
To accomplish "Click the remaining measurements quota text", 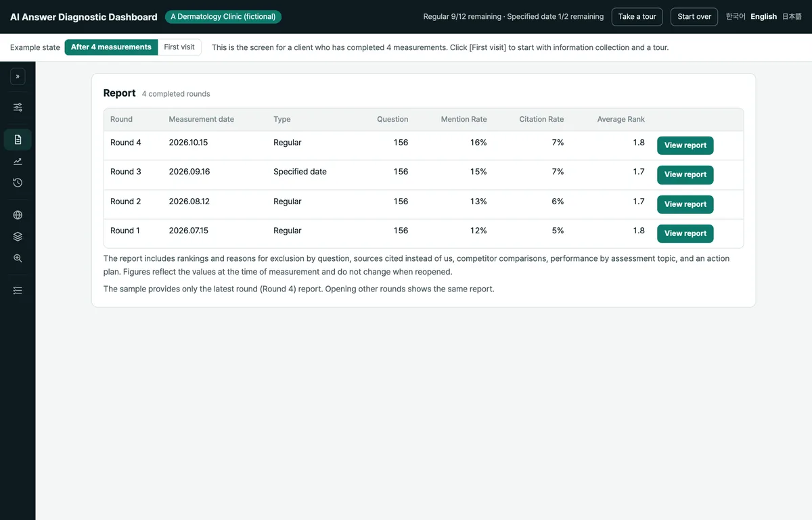I will point(514,17).
